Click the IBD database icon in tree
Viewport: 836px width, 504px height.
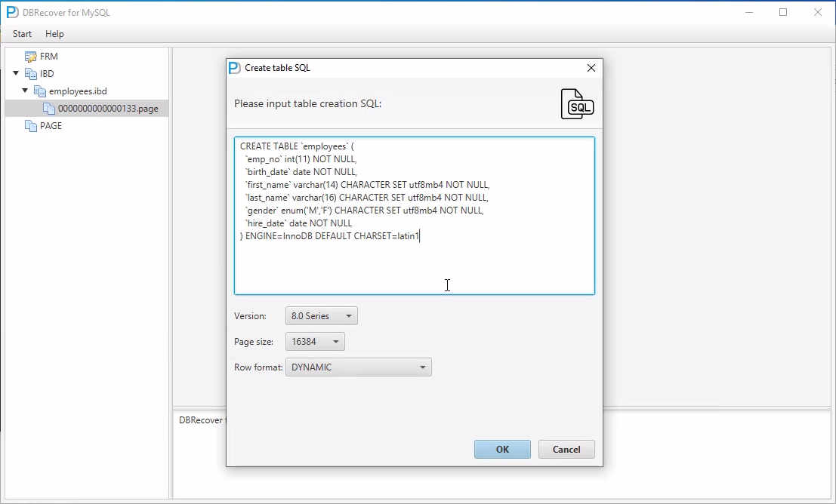[31, 74]
